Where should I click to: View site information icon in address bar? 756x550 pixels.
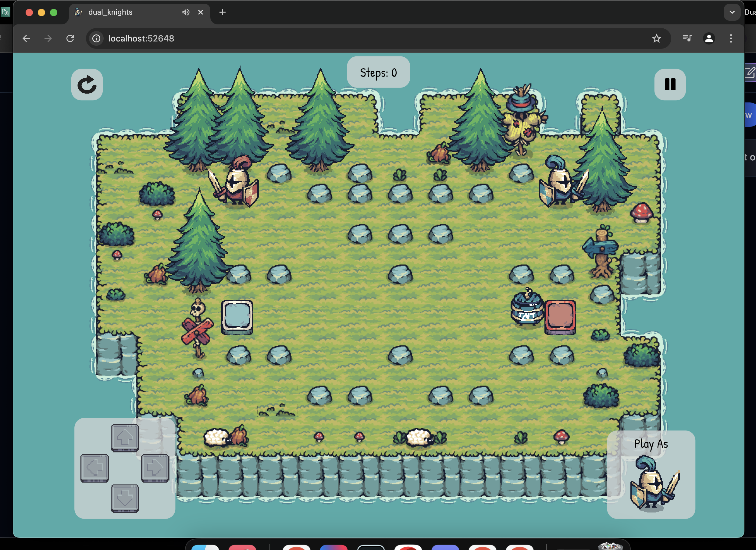[x=96, y=39]
